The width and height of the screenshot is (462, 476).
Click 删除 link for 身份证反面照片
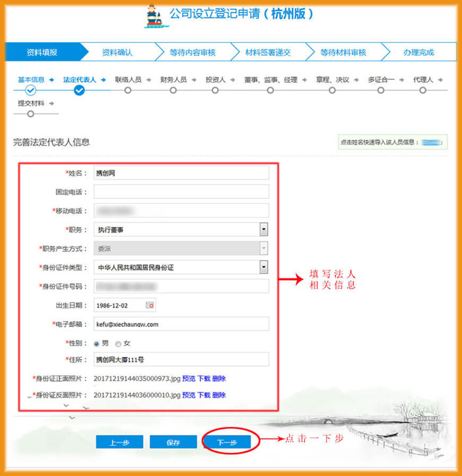click(219, 395)
